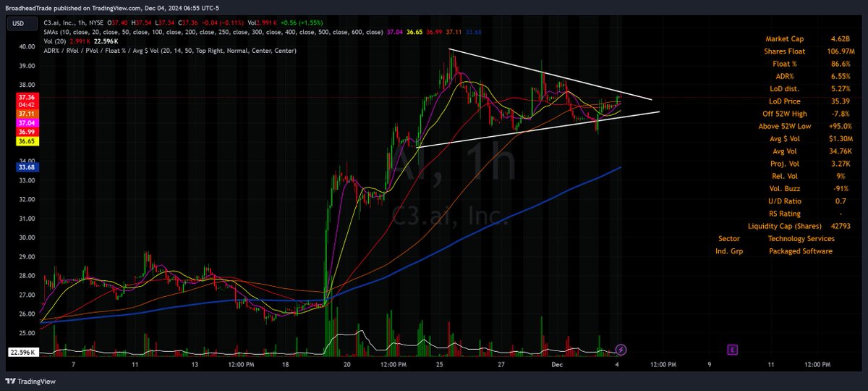Screen dimensions: 868x391
Task: Click the 6.55% ADR value
Action: [x=839, y=76]
